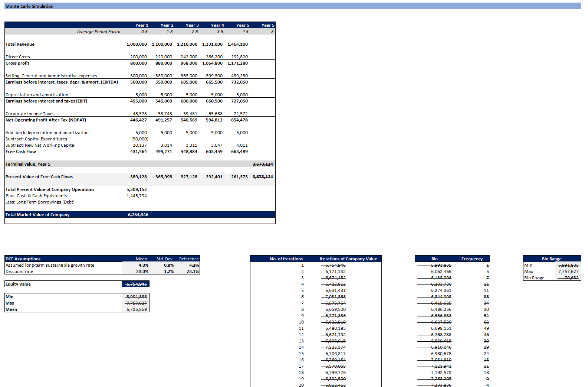The width and height of the screenshot is (588, 387).
Task: Click the Terminal value, Year 5 row label
Action: 28,164
